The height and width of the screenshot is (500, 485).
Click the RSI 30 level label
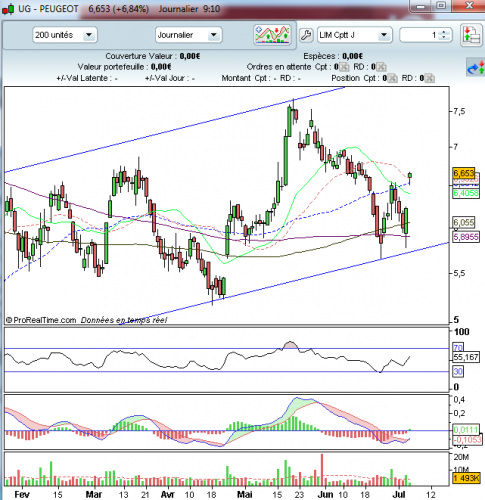(x=458, y=371)
